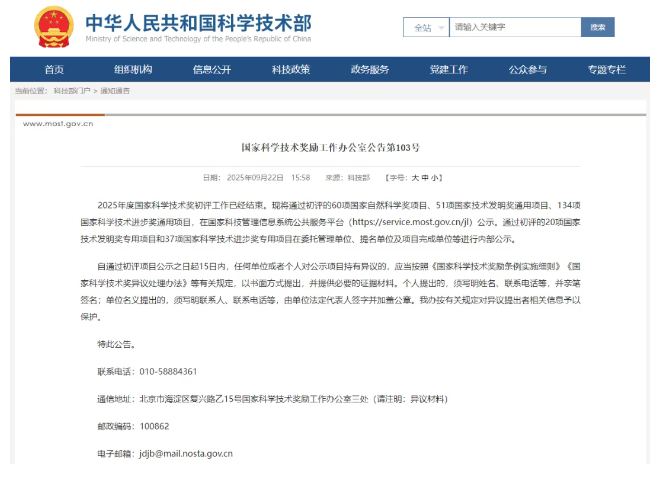Select 公众参与 from the navigation bar
Image resolution: width=660 pixels, height=486 pixels.
point(528,69)
